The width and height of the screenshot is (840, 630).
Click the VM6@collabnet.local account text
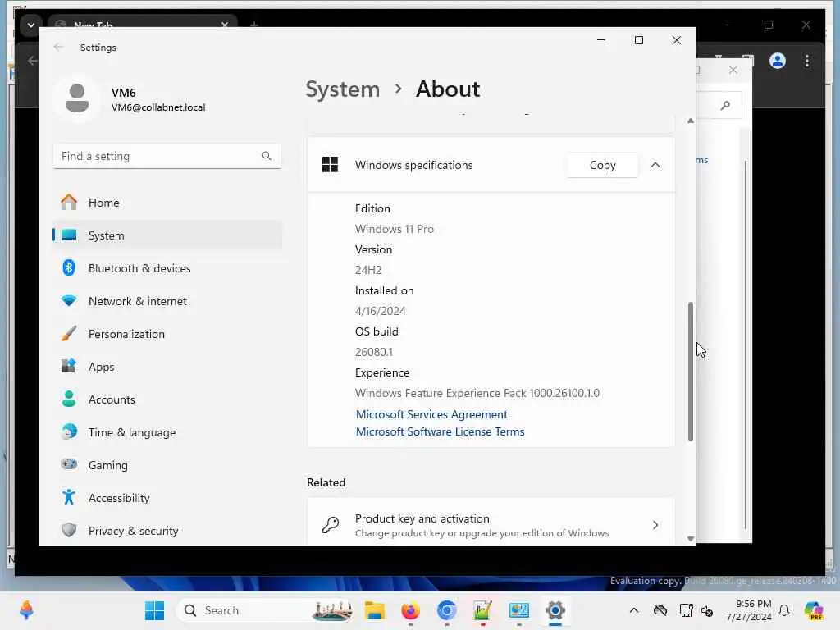(158, 107)
